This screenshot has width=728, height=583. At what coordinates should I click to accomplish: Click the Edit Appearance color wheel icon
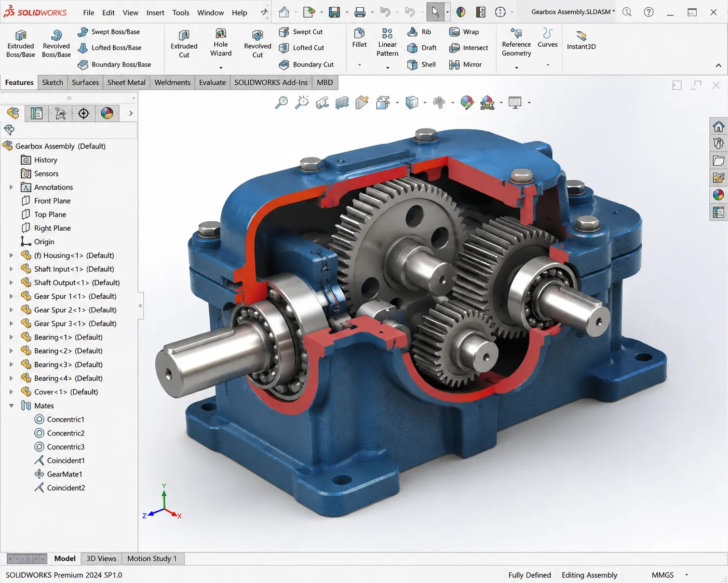click(467, 102)
